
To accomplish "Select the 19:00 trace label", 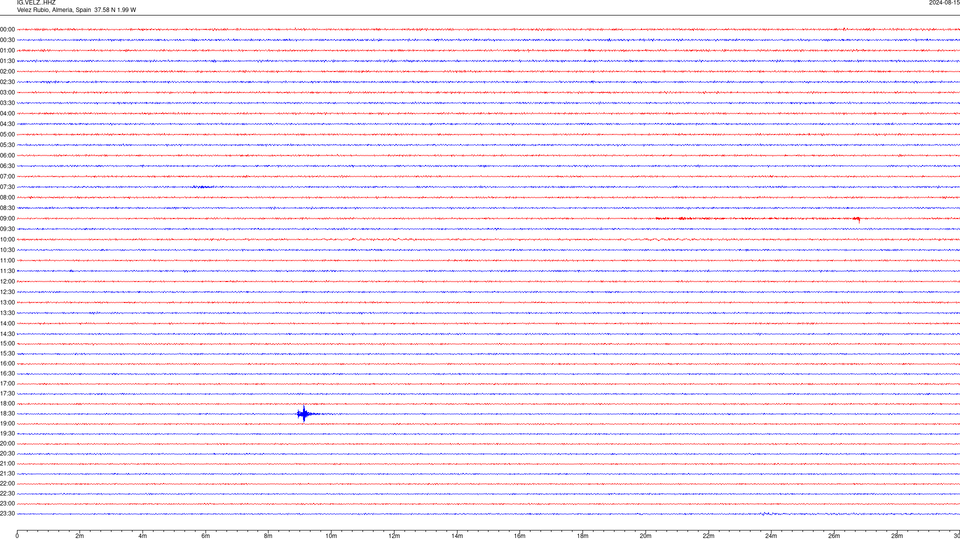I will click(7, 424).
